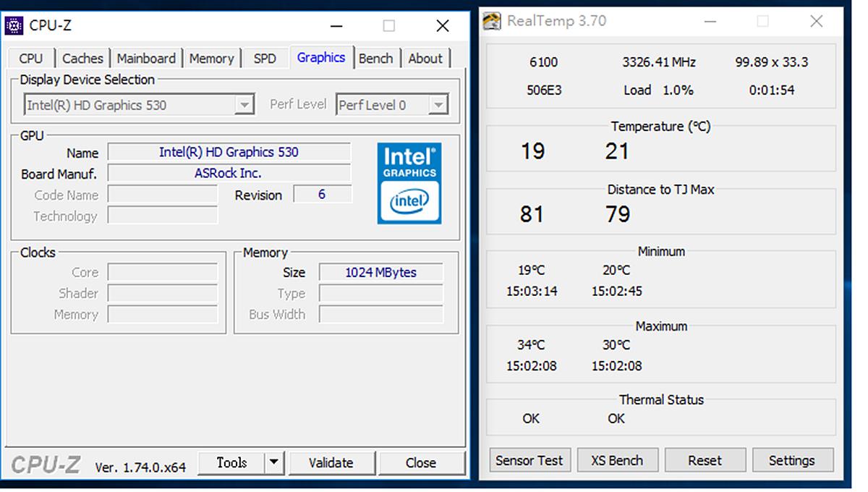Click the first core temperature 19
The width and height of the screenshot is (868, 492).
[x=532, y=151]
